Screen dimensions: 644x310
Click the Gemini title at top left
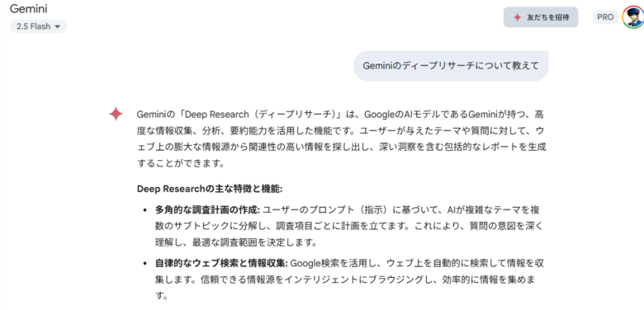point(30,8)
